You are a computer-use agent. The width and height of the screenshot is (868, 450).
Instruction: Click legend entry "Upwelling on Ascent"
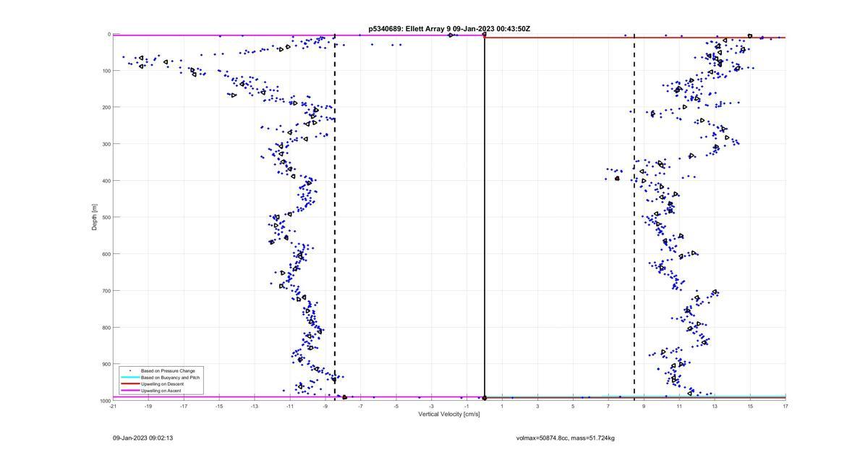point(161,391)
